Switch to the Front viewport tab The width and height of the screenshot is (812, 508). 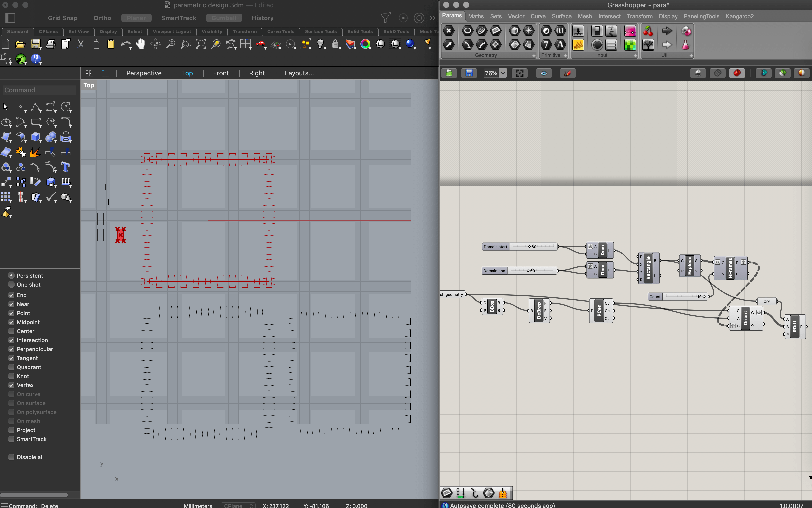point(221,73)
